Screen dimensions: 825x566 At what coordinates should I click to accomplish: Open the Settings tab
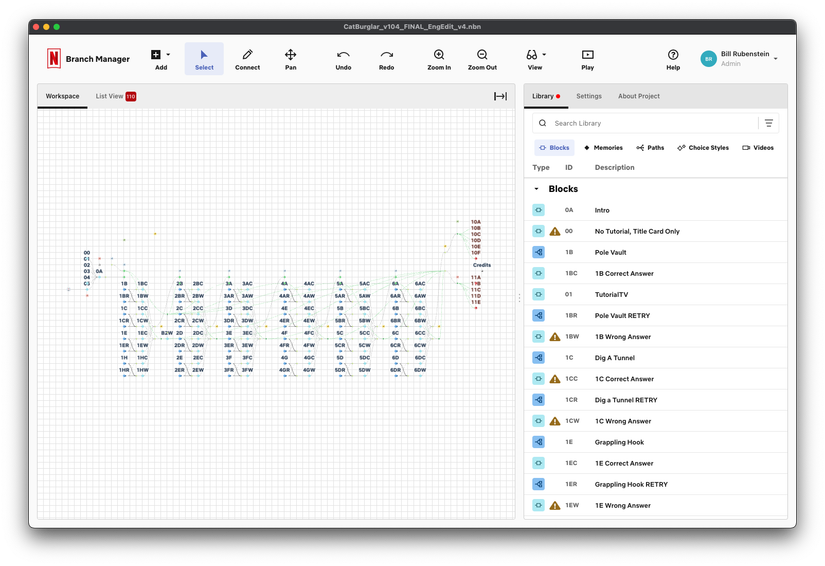589,96
